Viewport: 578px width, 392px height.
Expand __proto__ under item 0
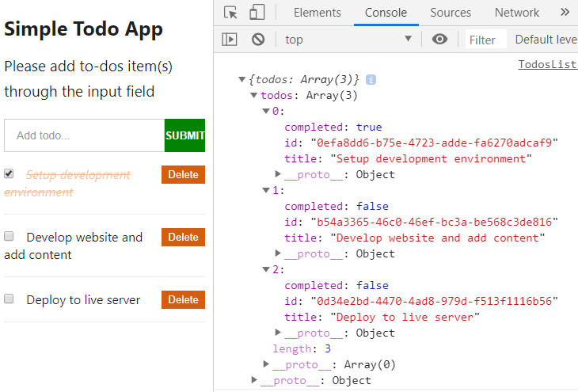[x=278, y=173]
